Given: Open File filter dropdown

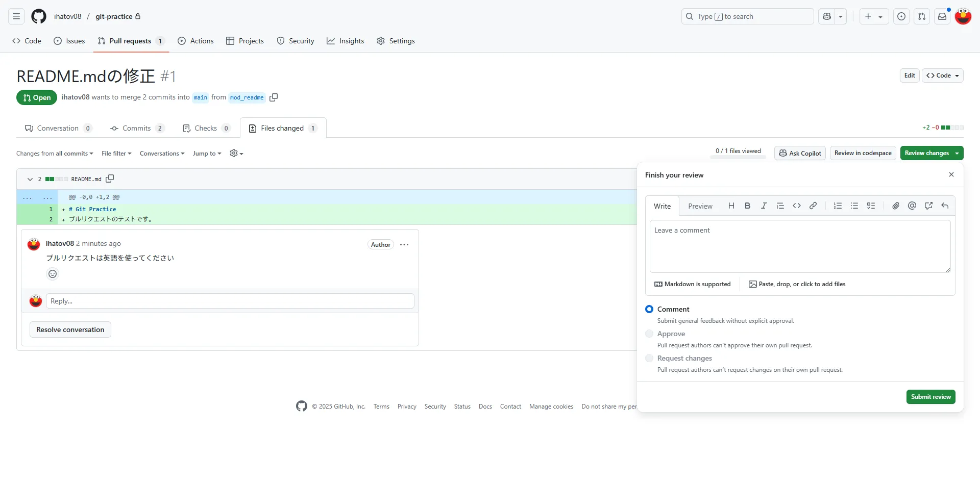Looking at the screenshot, I should coord(116,154).
